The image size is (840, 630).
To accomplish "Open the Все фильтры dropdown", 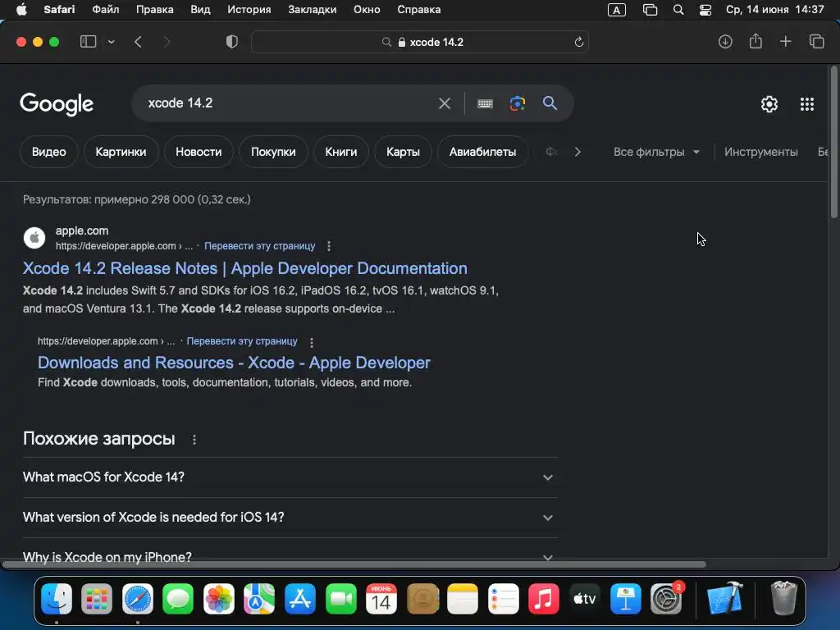I will click(x=656, y=152).
